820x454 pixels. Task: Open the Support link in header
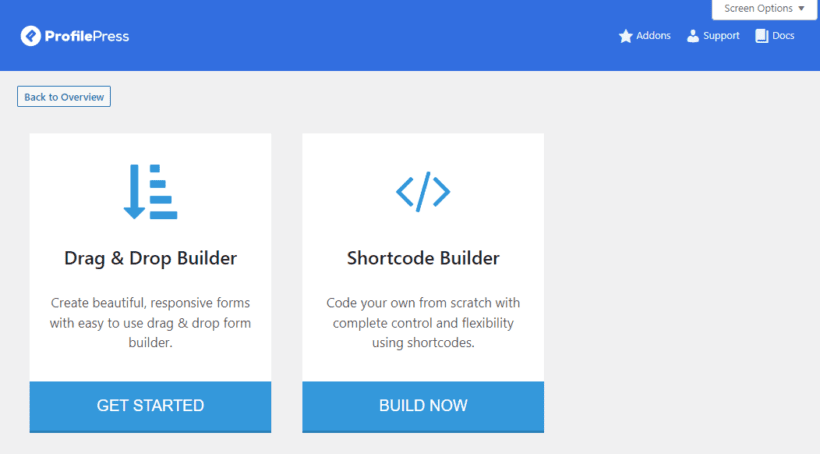[713, 36]
